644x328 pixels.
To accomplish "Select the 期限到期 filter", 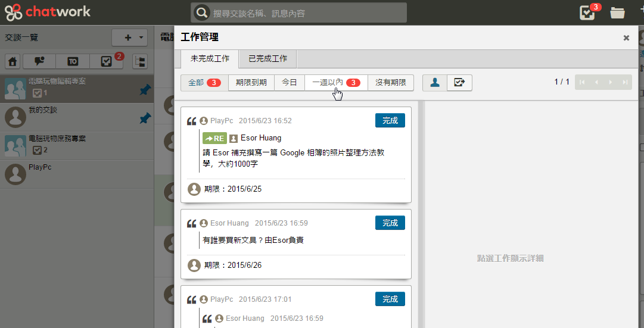I will click(251, 83).
